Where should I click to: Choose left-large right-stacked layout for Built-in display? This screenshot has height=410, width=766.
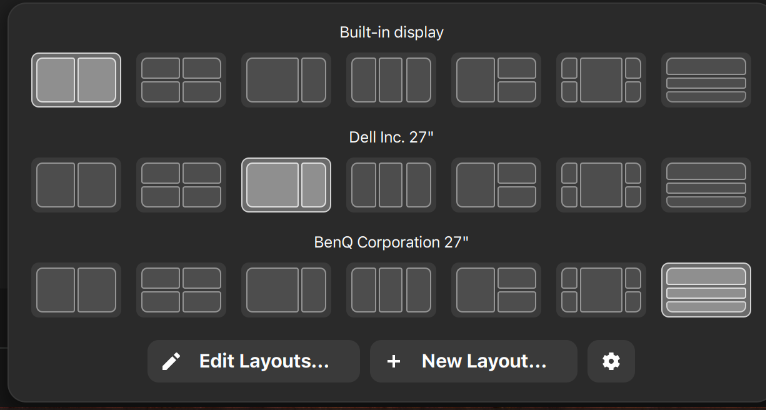pyautogui.click(x=496, y=80)
